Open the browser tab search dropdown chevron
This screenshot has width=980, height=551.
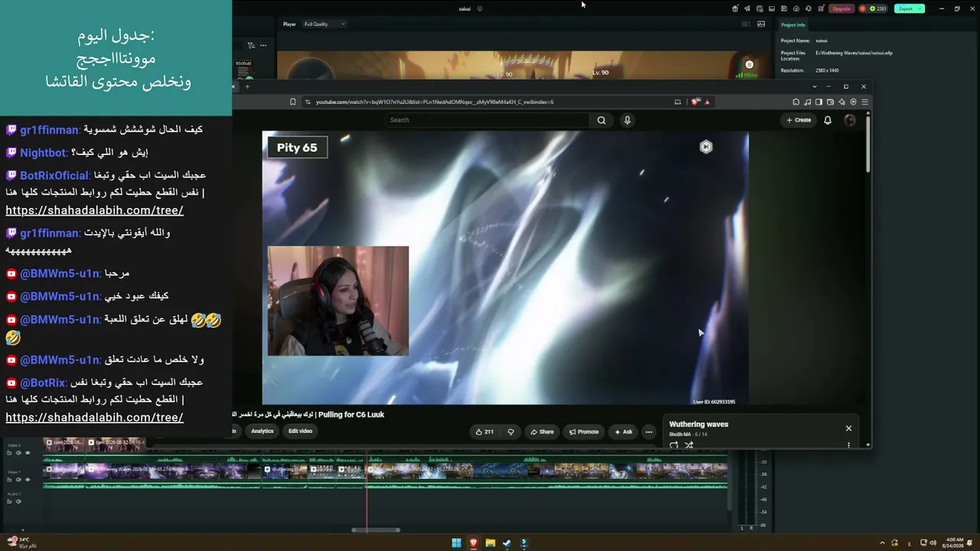815,86
